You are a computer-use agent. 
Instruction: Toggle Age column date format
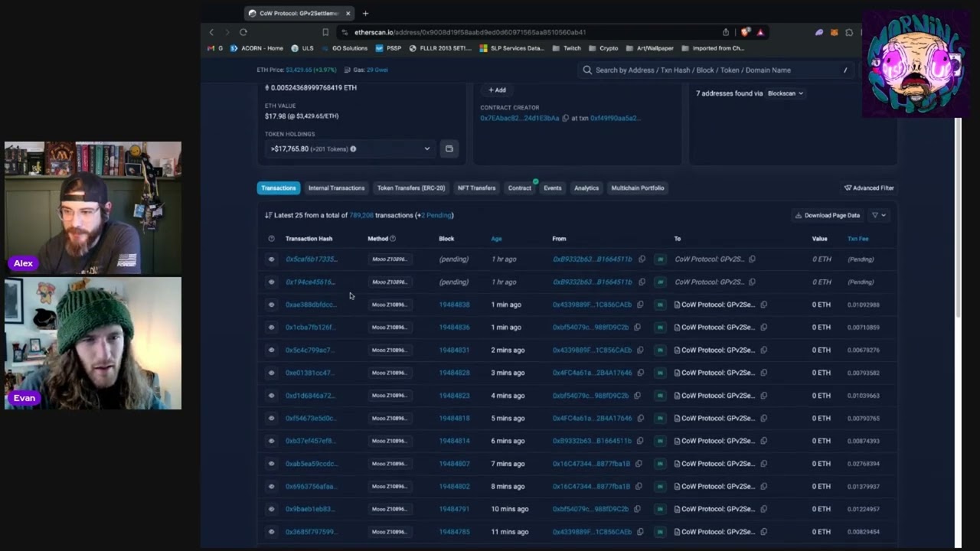pyautogui.click(x=496, y=239)
